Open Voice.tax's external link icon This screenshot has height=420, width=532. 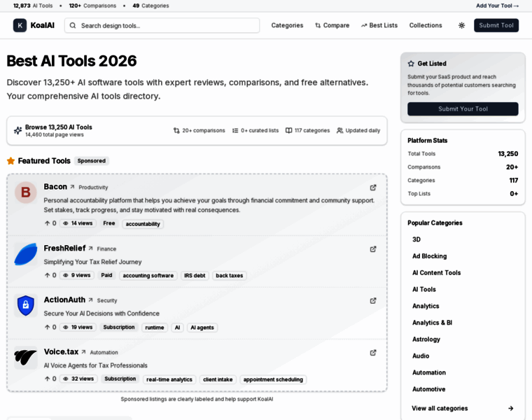click(x=373, y=353)
